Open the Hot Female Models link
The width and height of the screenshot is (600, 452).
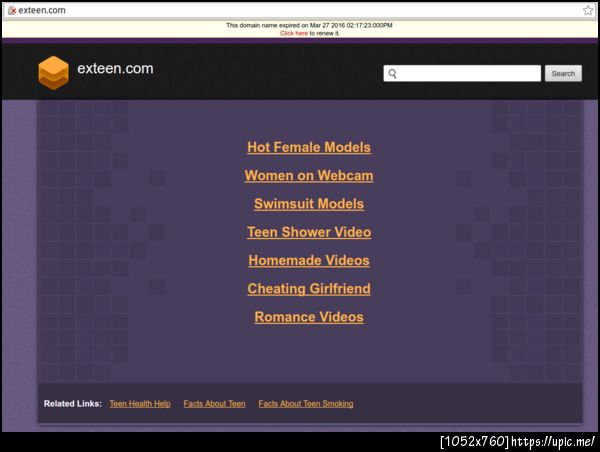pyautogui.click(x=309, y=147)
